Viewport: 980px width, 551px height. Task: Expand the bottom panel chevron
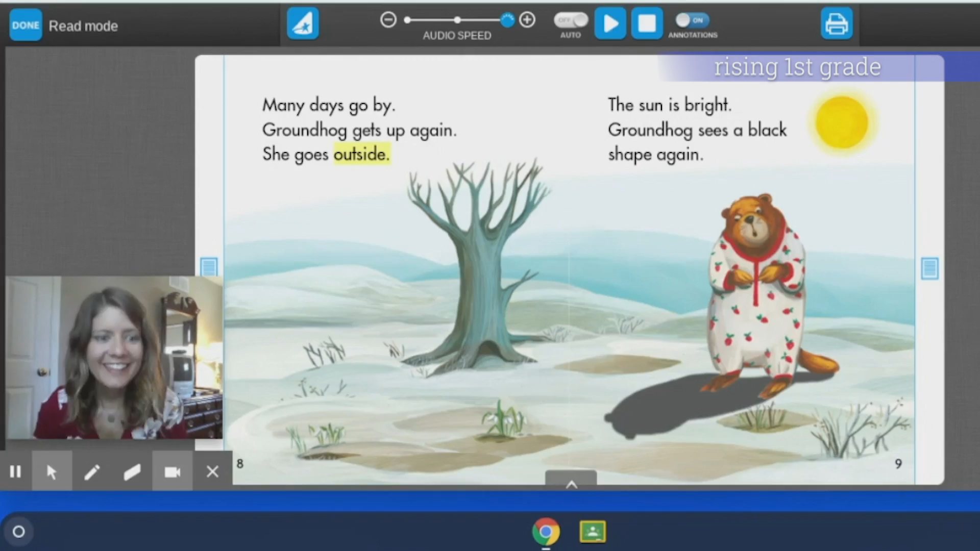coord(571,480)
